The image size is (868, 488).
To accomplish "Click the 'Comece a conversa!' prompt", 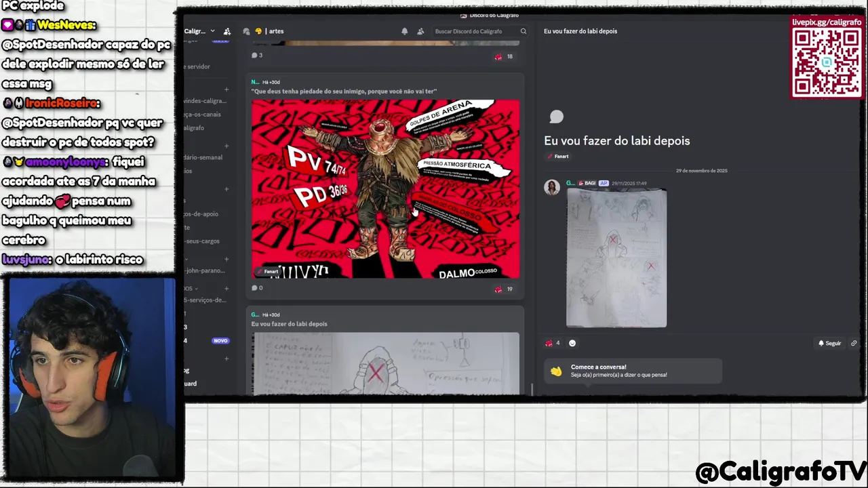I will [x=633, y=371].
